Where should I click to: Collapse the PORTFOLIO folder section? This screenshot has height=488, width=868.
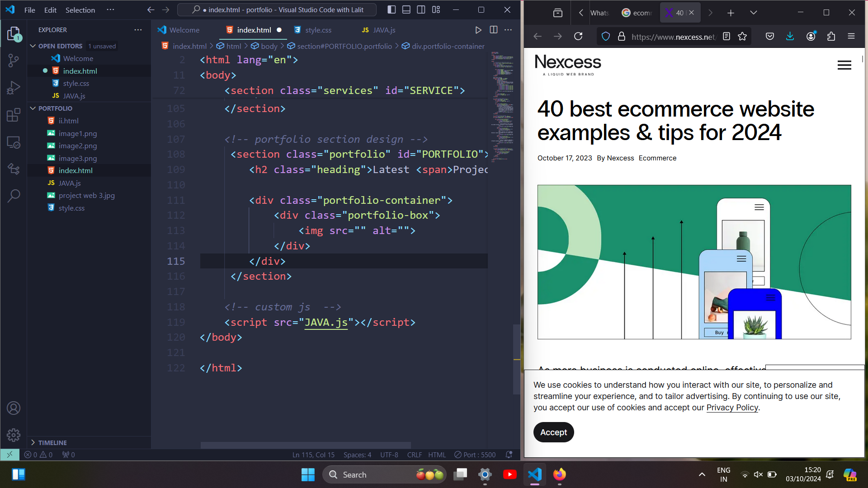33,108
